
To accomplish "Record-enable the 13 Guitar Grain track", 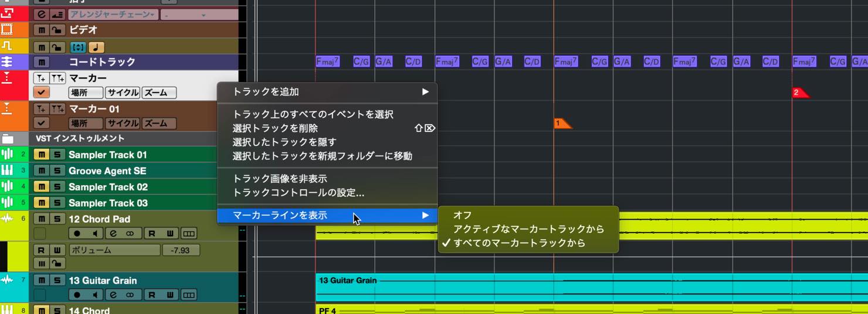I will (77, 295).
